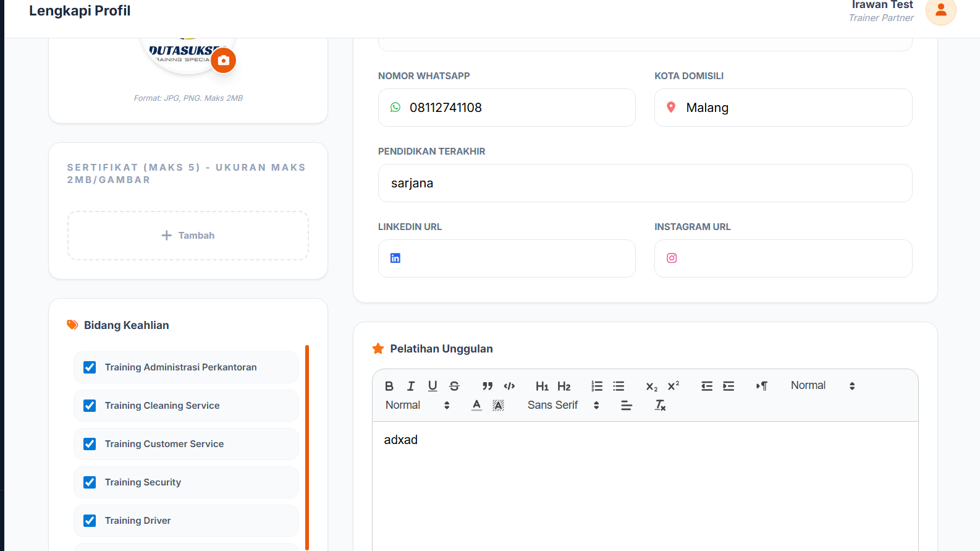980x551 pixels.
Task: Clear text formatting in editor
Action: [660, 406]
